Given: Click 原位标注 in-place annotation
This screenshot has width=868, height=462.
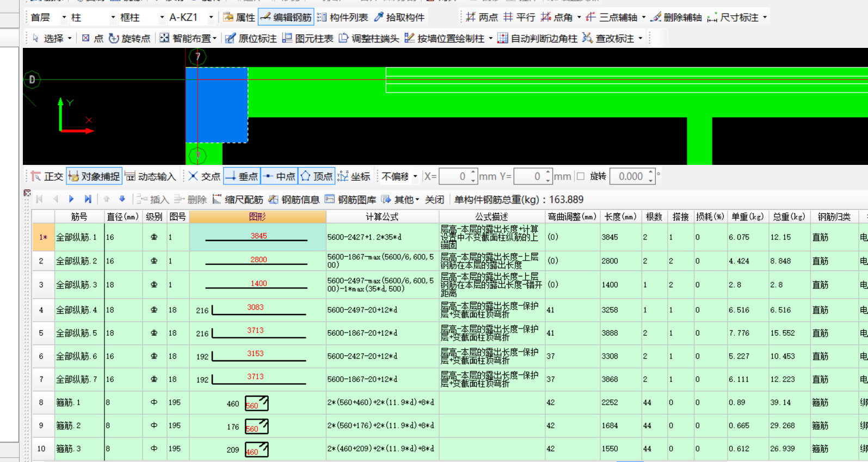Looking at the screenshot, I should pos(251,38).
